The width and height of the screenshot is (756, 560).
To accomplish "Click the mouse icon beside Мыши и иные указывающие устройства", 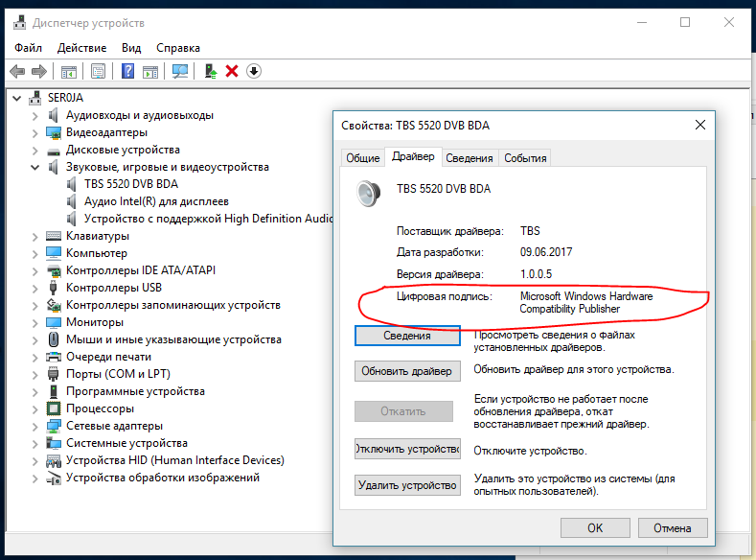I will [x=54, y=339].
